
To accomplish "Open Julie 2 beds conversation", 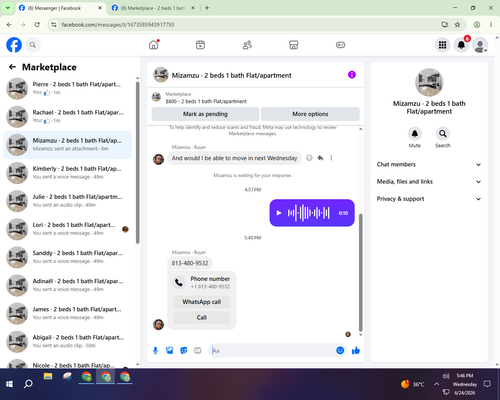I will point(67,201).
